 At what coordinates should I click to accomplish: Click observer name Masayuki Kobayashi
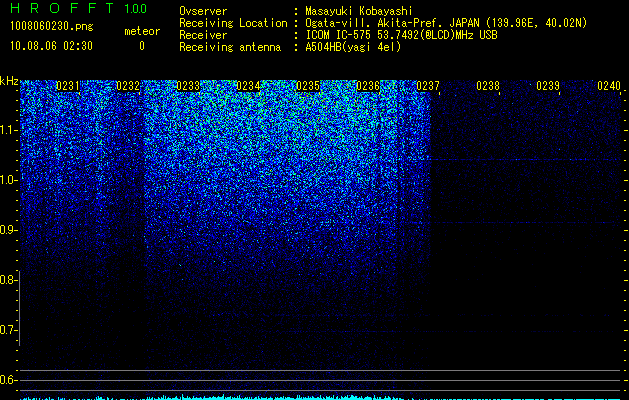(359, 11)
